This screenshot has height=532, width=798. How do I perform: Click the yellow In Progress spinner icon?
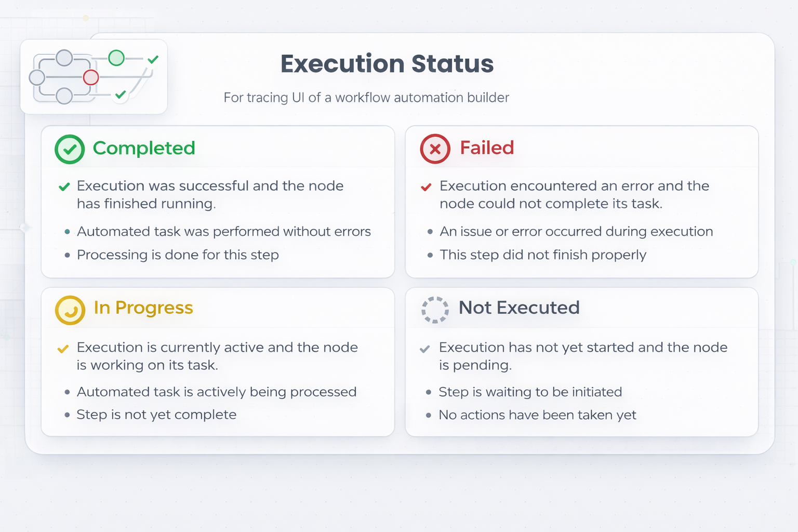point(70,310)
